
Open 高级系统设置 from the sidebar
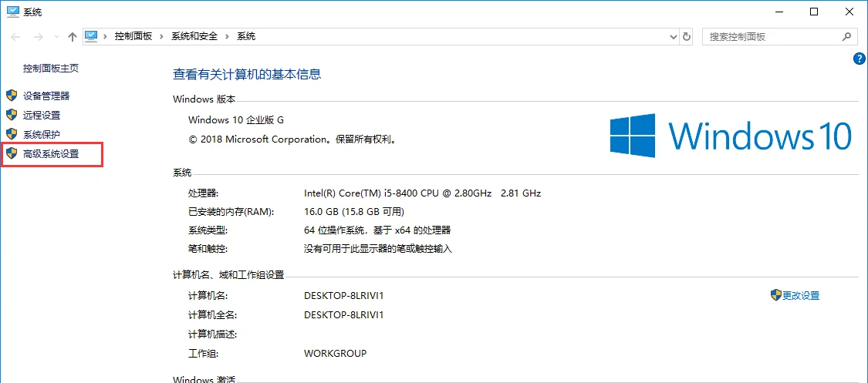point(51,153)
